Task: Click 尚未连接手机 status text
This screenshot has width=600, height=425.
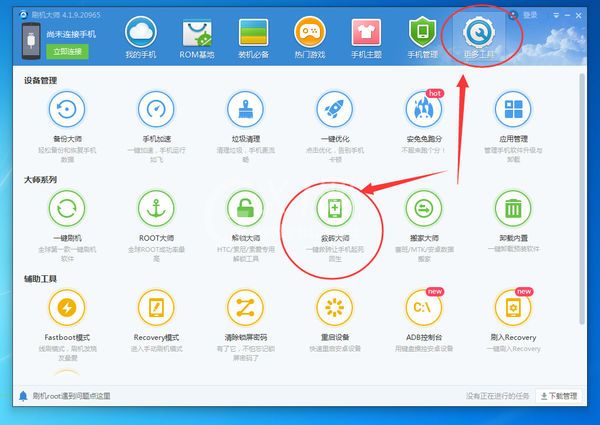Action: click(71, 34)
